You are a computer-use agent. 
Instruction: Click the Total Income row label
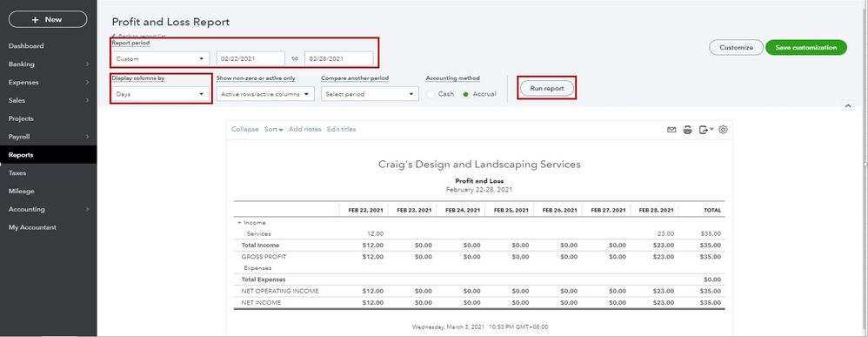(260, 245)
